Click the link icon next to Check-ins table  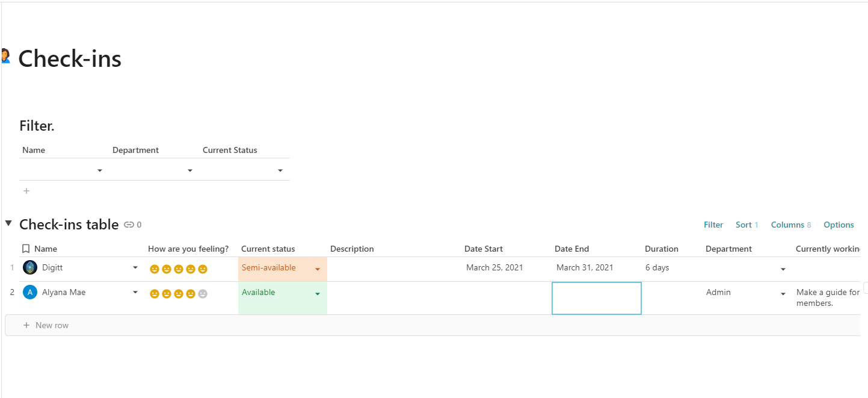pos(129,225)
